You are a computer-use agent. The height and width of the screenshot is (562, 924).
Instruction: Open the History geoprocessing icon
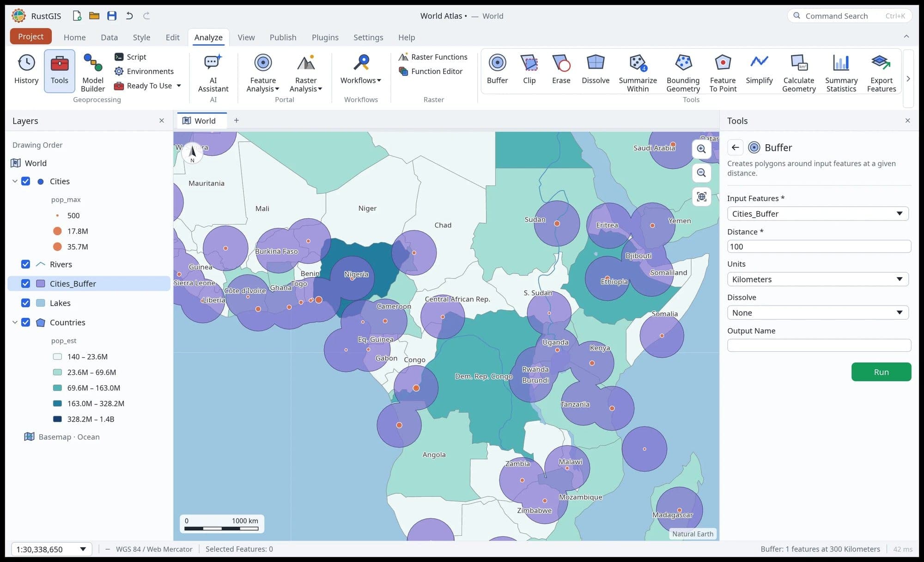26,70
